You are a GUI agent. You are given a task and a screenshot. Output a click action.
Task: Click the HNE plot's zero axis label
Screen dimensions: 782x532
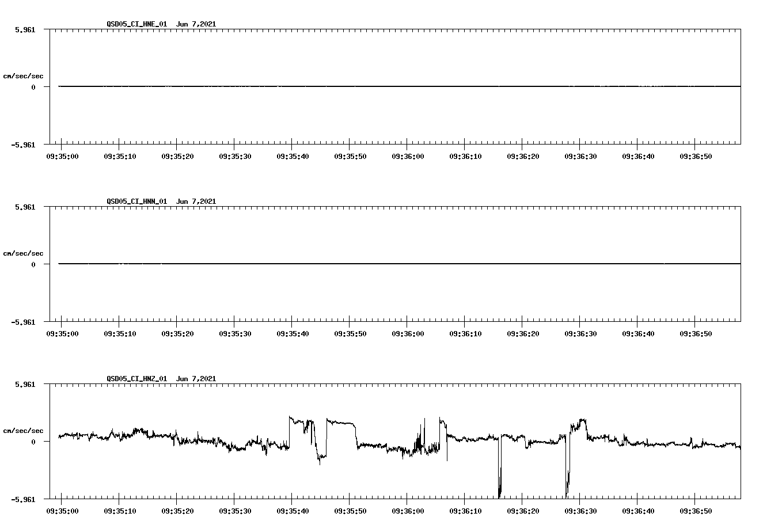click(x=33, y=87)
